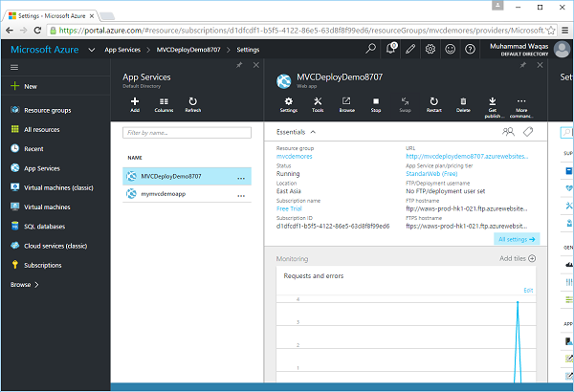Open the portal search magnifier
The image size is (574, 392).
pyautogui.click(x=370, y=49)
